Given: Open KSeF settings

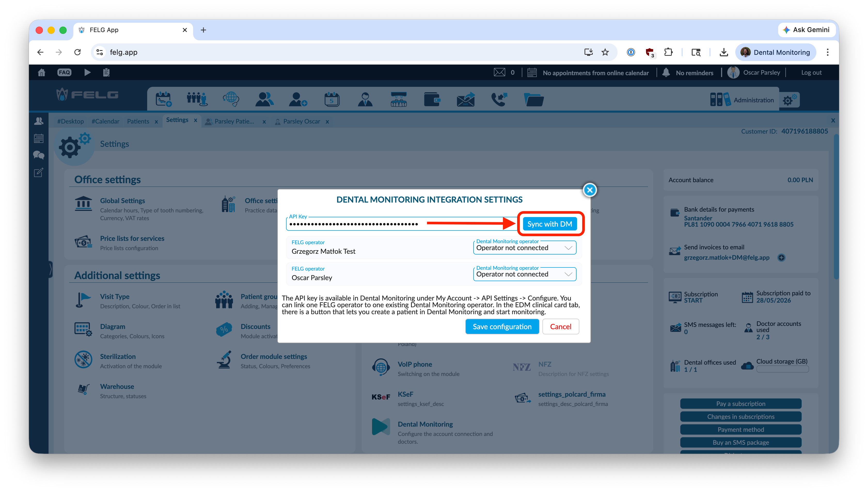Looking at the screenshot, I should point(405,394).
